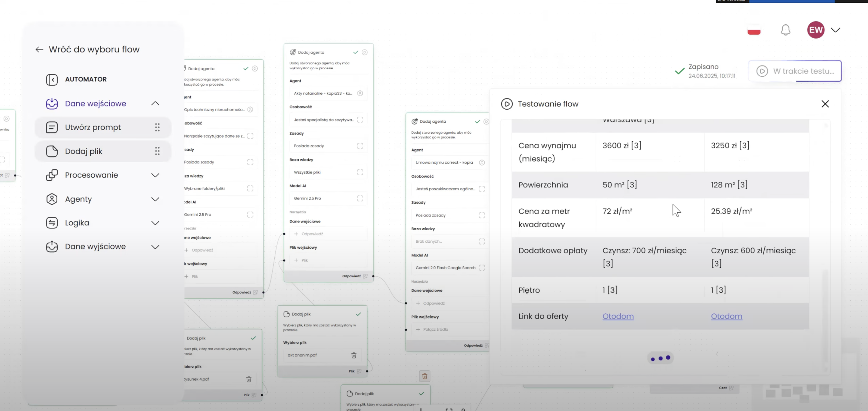Collapse the AUTOMATOR sidebar icon
The height and width of the screenshot is (411, 868).
[52, 80]
